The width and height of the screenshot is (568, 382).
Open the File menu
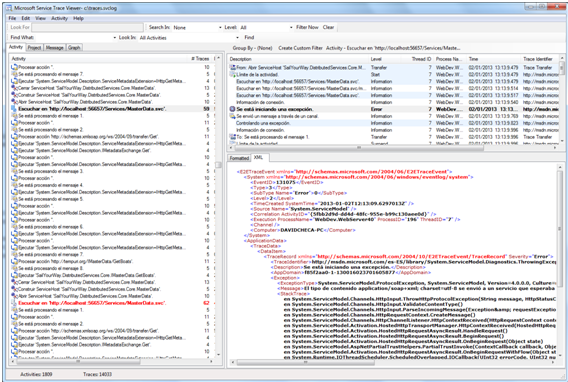click(12, 18)
